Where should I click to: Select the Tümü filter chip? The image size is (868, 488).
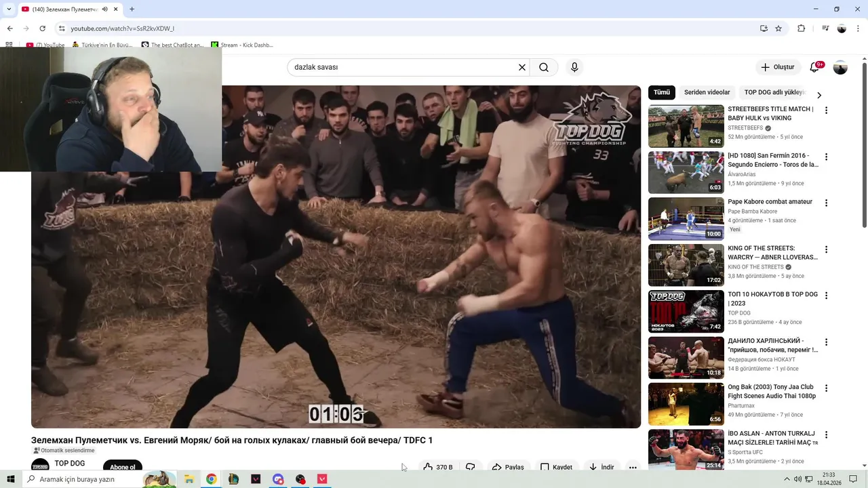tap(661, 92)
